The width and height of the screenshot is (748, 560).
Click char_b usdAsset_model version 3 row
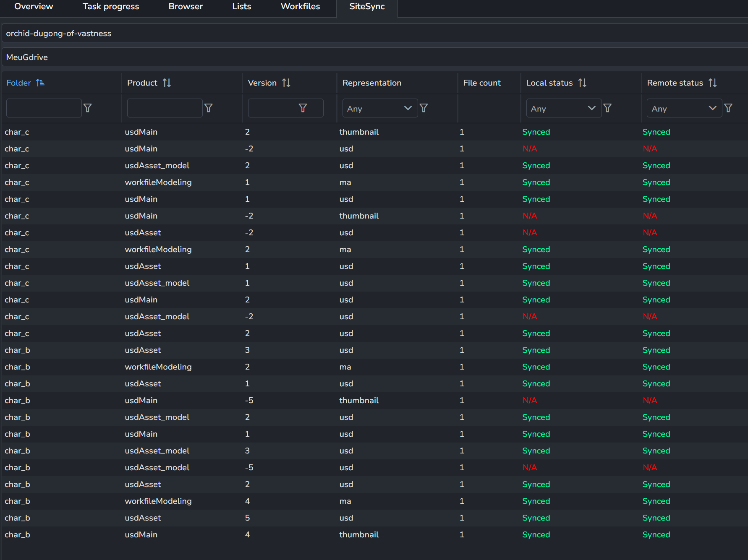tap(374, 451)
